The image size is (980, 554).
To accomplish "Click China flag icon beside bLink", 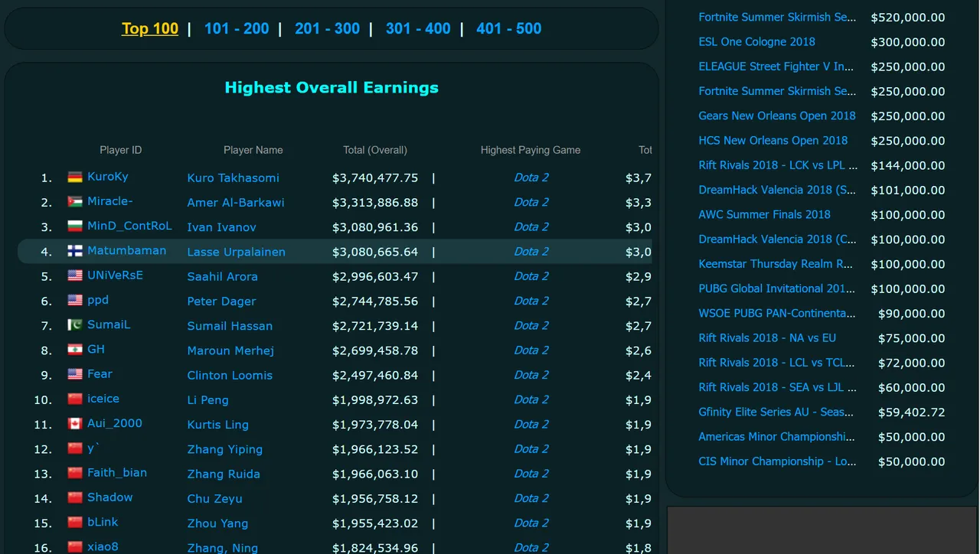I will [75, 523].
